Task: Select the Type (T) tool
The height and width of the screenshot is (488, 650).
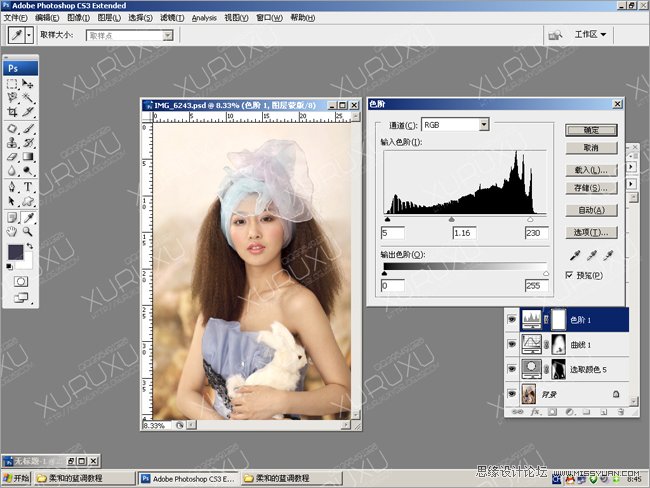Action: [29, 186]
